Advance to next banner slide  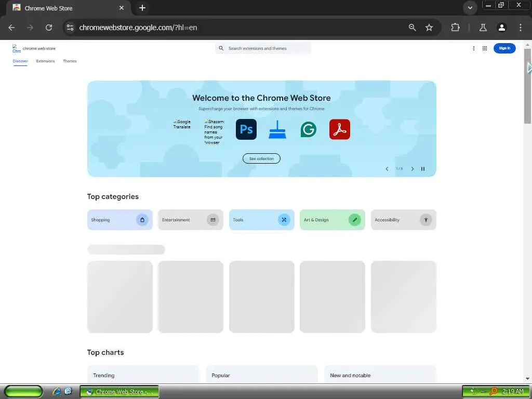pyautogui.click(x=413, y=169)
